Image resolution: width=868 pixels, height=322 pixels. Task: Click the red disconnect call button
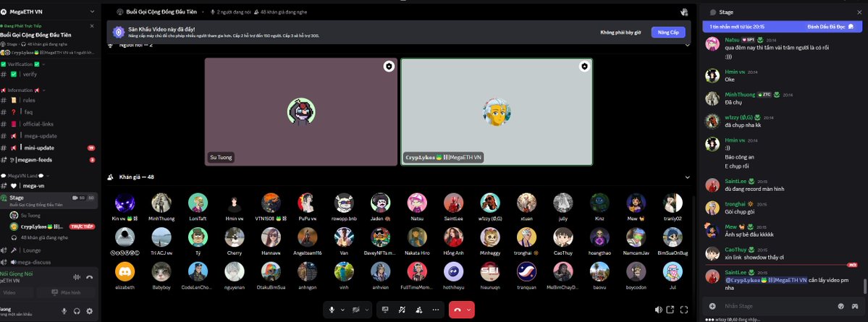coord(458,310)
